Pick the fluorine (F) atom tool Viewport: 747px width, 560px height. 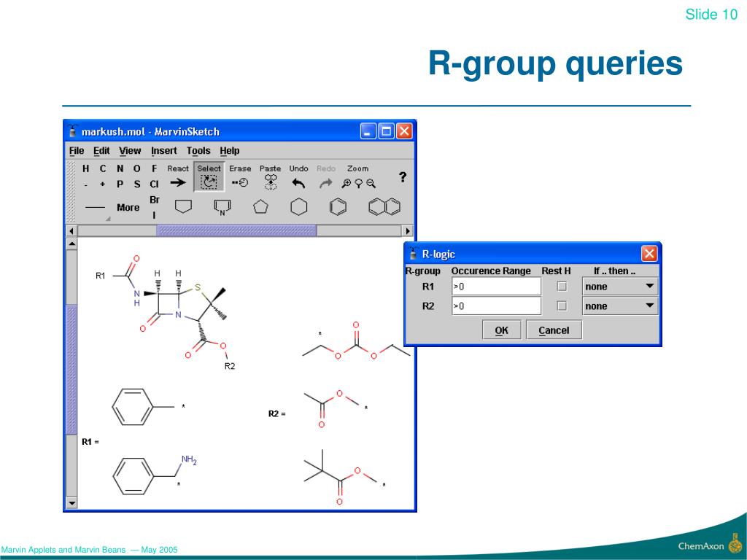click(155, 168)
